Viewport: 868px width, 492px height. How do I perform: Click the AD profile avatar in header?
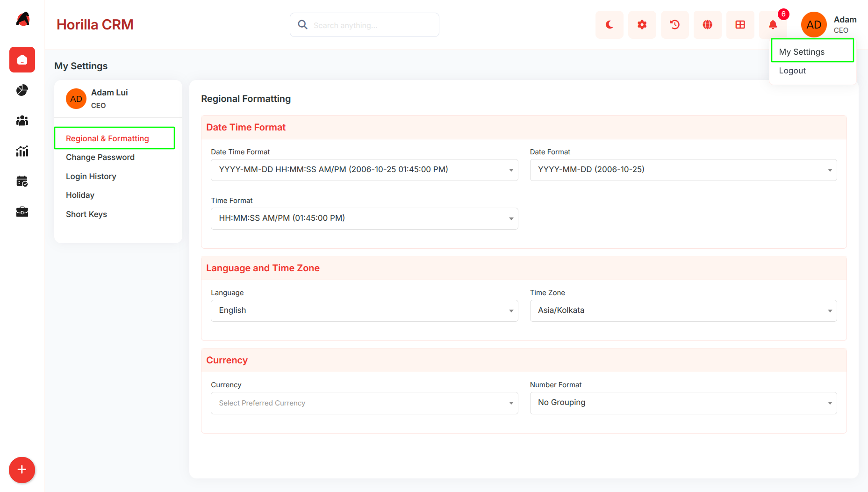(x=814, y=25)
